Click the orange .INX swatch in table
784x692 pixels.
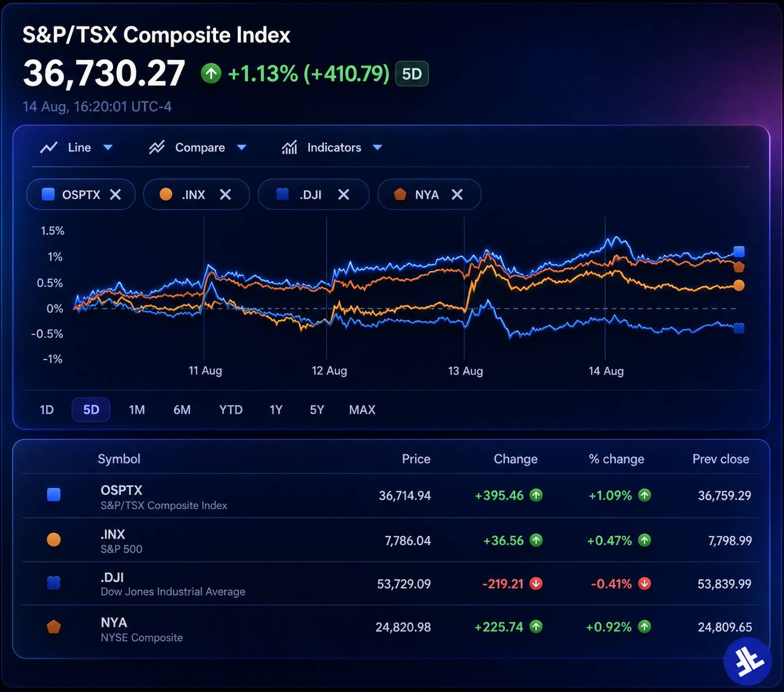click(53, 540)
